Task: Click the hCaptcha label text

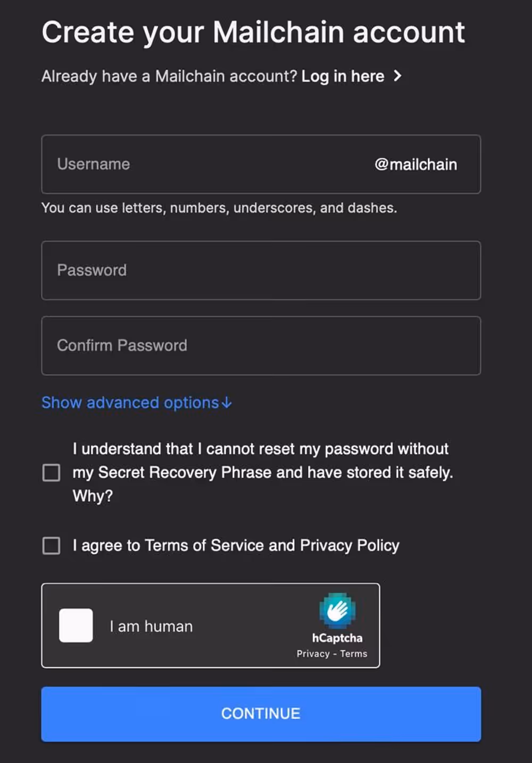Action: coord(338,638)
